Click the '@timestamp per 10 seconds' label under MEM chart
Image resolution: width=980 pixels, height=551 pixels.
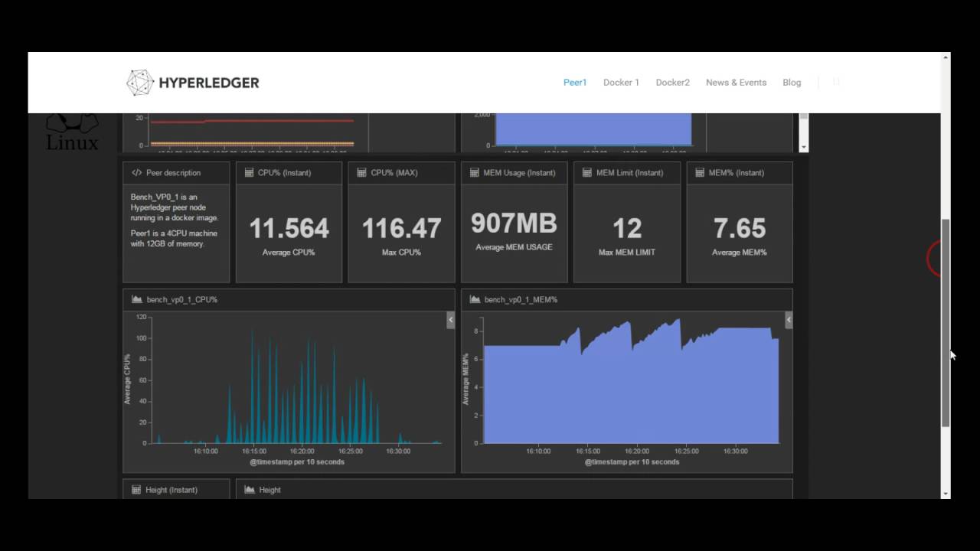tap(632, 462)
